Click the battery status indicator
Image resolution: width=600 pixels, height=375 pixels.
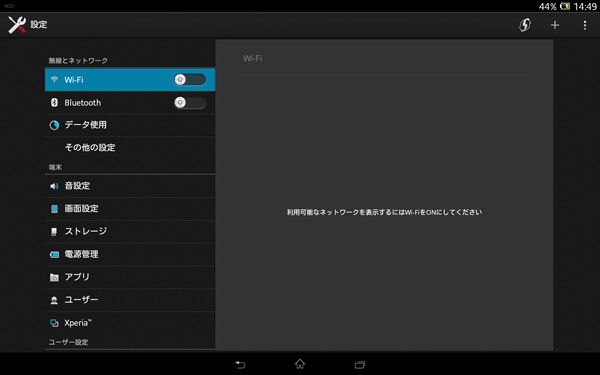(x=565, y=6)
